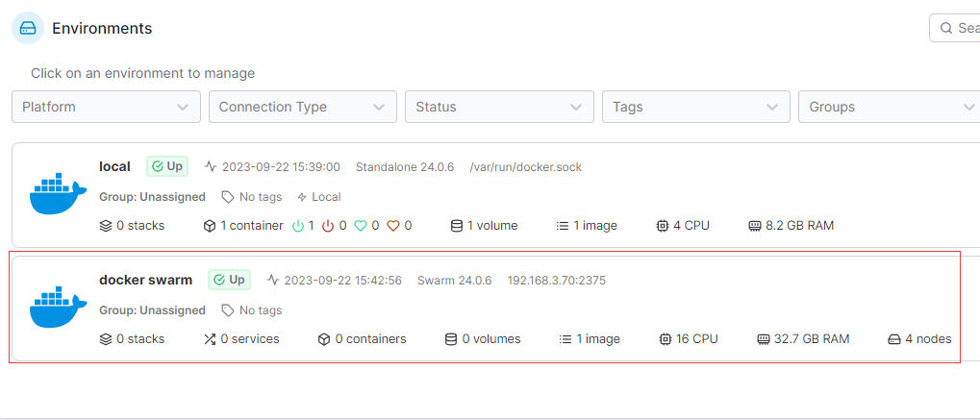Open the Platform filter dropdown
Image resolution: width=980 pixels, height=420 pixels.
[x=106, y=107]
